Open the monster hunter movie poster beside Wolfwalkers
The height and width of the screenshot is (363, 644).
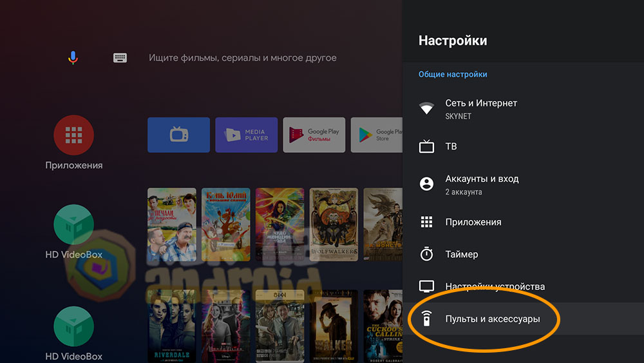pyautogui.click(x=383, y=224)
